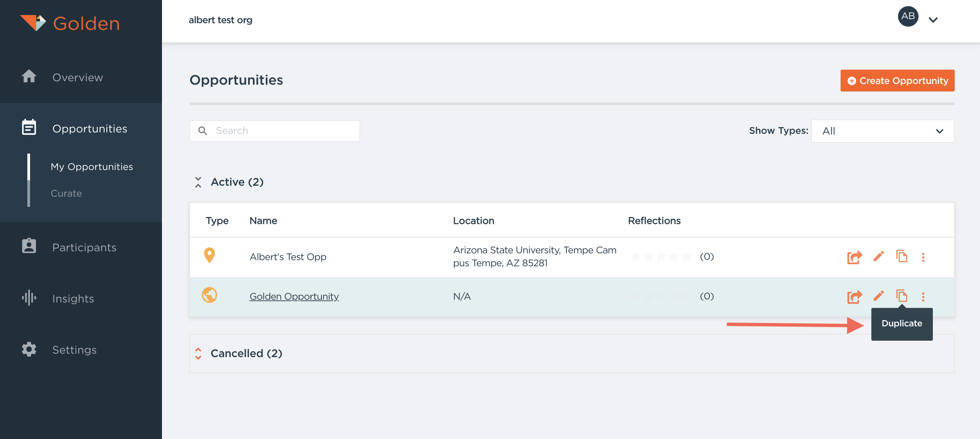Go to Overview in sidebar
This screenshot has height=439, width=980.
click(x=78, y=77)
